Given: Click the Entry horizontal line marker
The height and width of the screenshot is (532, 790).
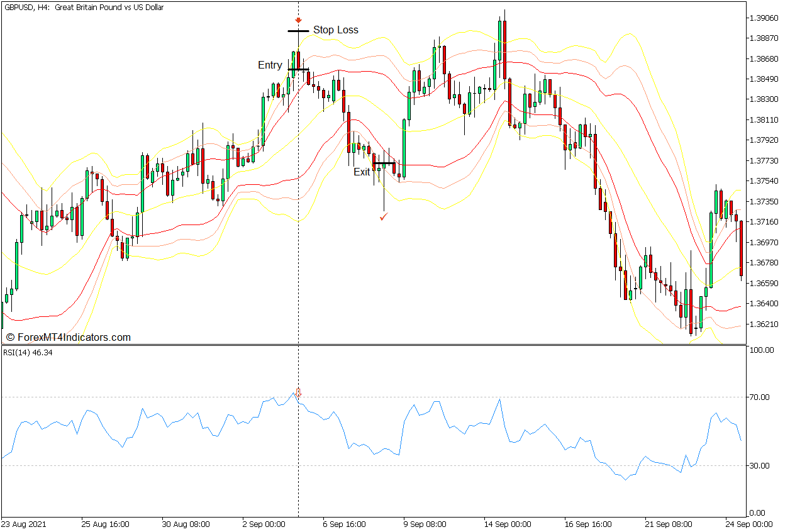Looking at the screenshot, I should click(x=297, y=68).
